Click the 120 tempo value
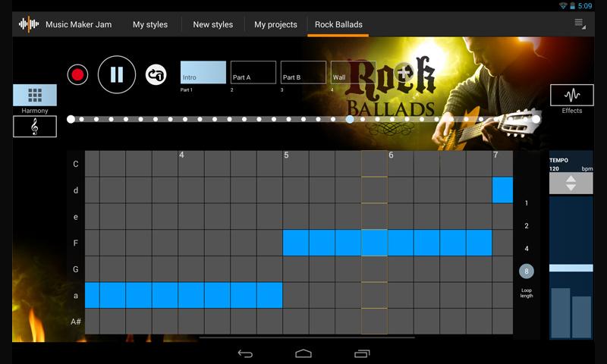 (554, 168)
